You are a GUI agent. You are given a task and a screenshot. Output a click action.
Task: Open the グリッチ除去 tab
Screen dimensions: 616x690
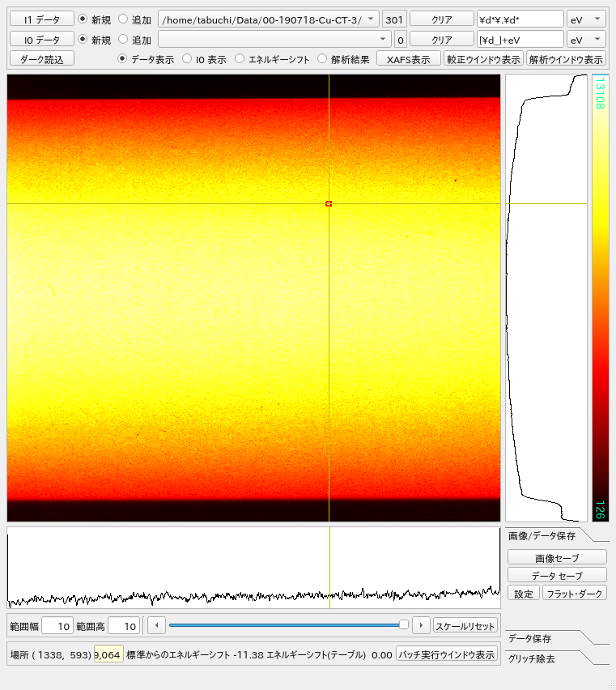tap(533, 658)
